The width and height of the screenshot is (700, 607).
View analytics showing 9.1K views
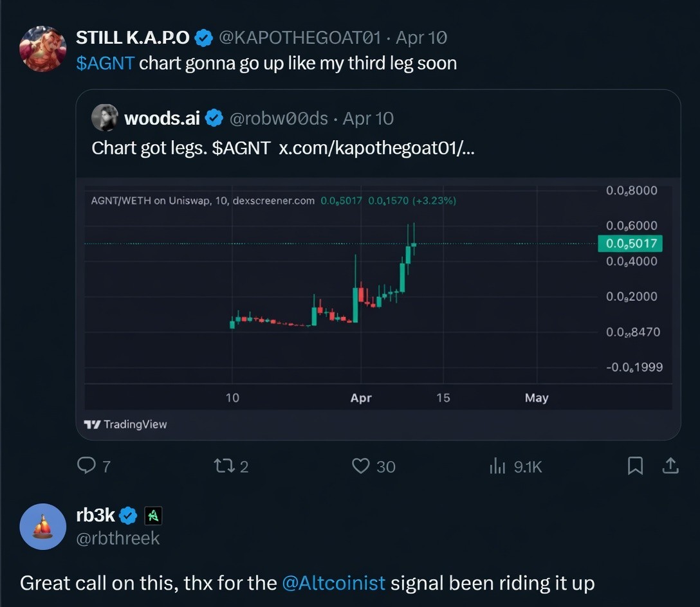coord(497,466)
